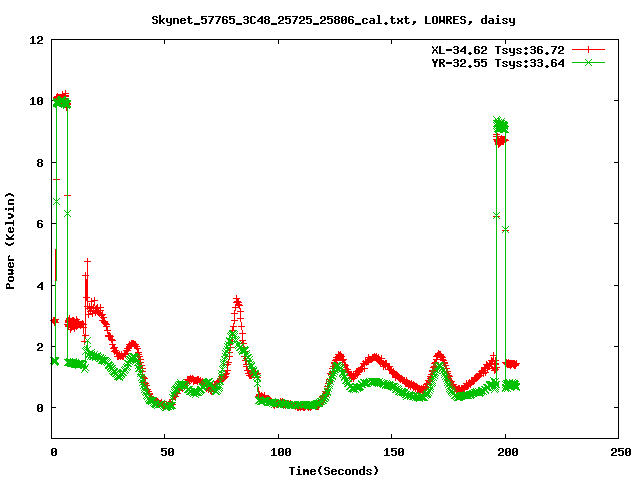Viewport: 640px width, 480px height.
Task: Click the green YR legend line sample
Action: pos(589,62)
